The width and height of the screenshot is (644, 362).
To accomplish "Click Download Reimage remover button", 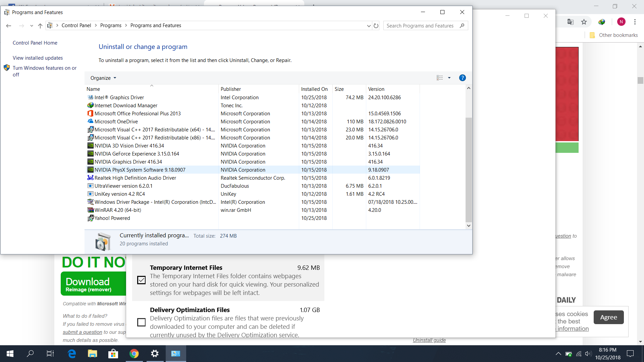I will 93,284.
